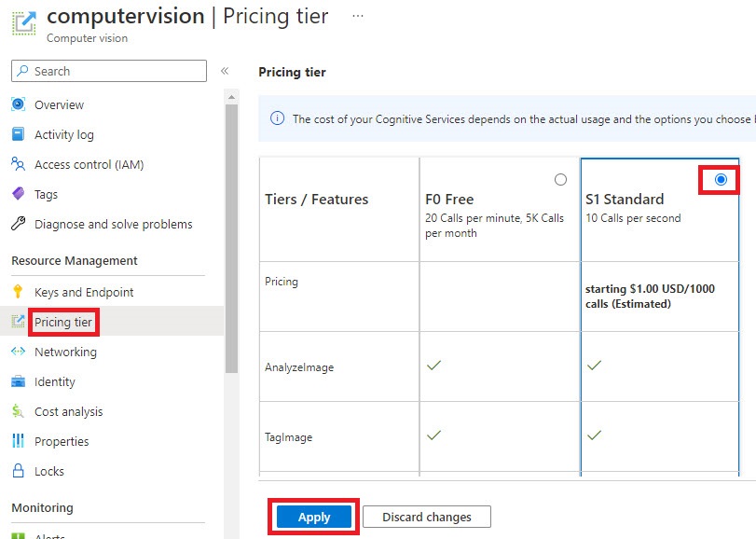756x539 pixels.
Task: Open Properties page
Action: pyautogui.click(x=62, y=442)
